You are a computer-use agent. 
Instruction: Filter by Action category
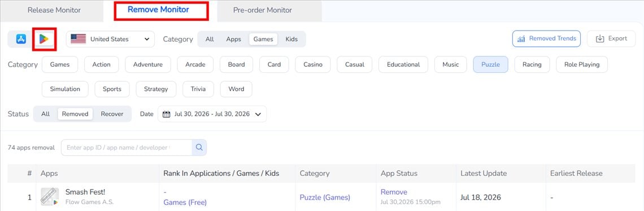point(102,64)
